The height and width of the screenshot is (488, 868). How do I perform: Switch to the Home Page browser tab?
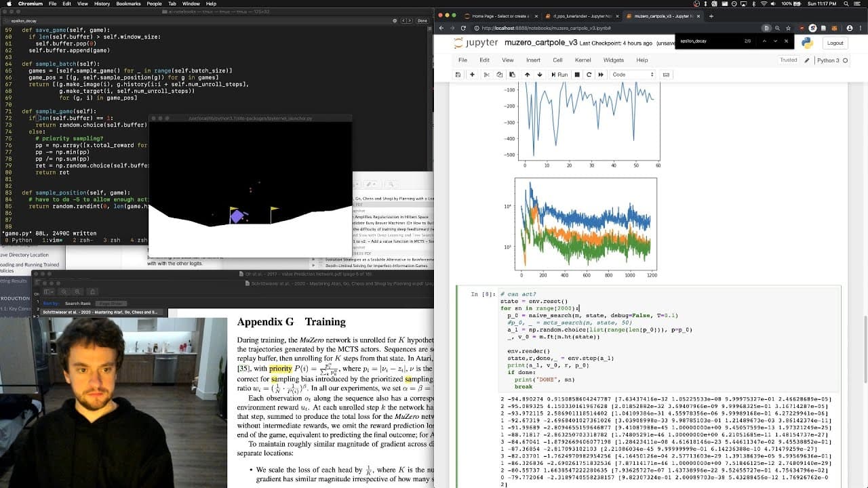(x=500, y=16)
